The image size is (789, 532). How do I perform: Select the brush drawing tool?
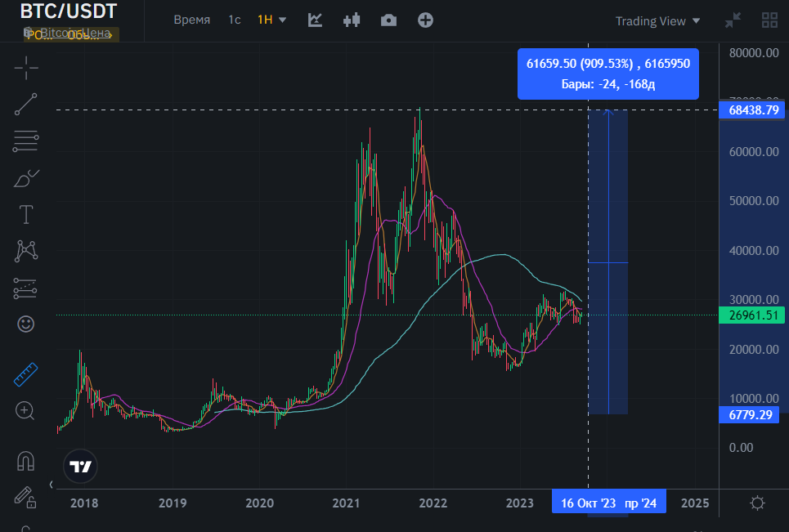pos(26,178)
